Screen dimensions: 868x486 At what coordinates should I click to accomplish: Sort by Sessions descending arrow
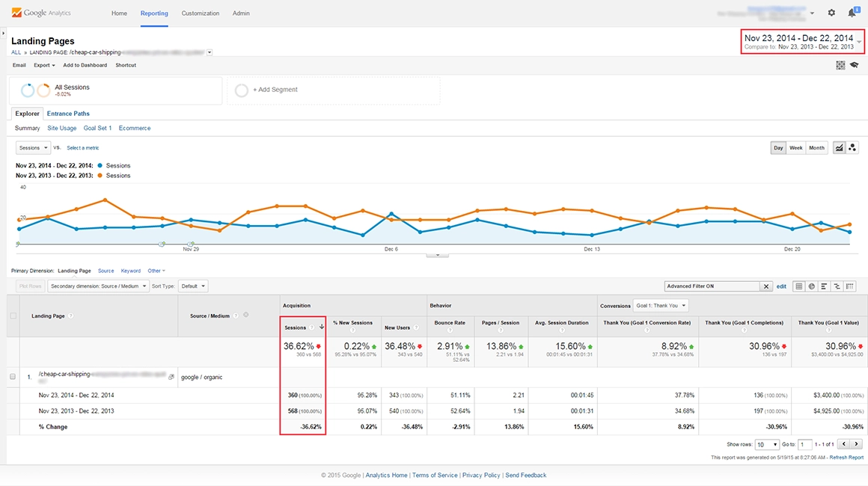tap(322, 327)
